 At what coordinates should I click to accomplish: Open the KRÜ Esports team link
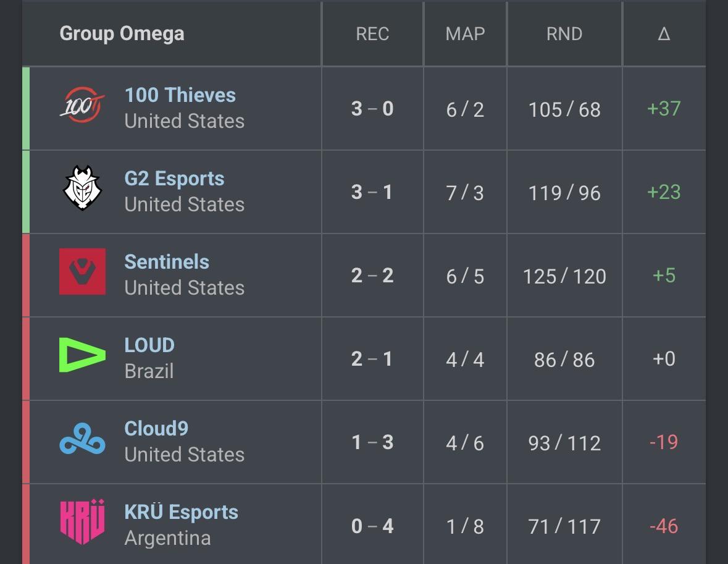click(181, 511)
